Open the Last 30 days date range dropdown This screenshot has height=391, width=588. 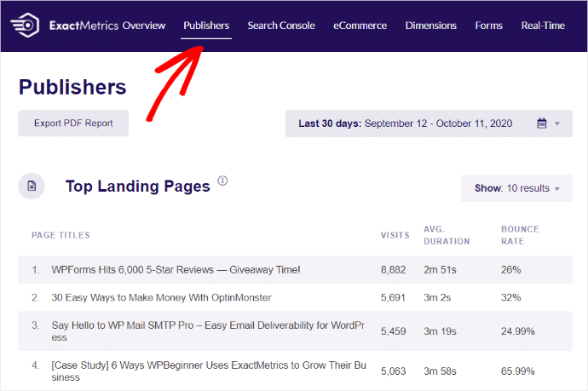(429, 124)
